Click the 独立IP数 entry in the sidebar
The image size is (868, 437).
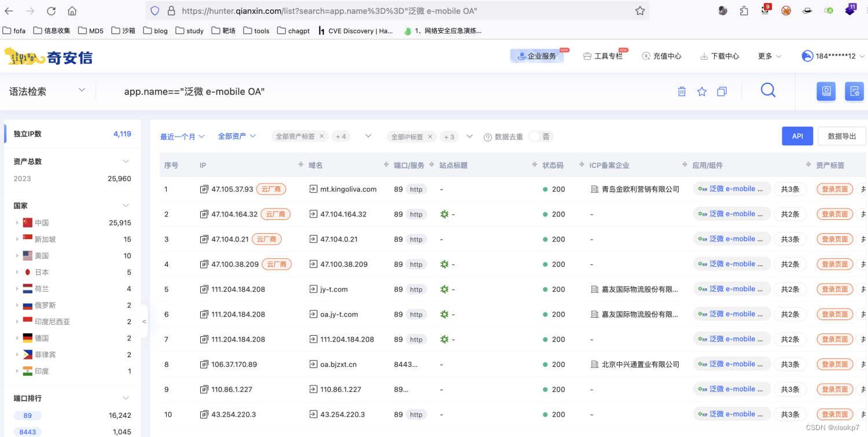(72, 134)
